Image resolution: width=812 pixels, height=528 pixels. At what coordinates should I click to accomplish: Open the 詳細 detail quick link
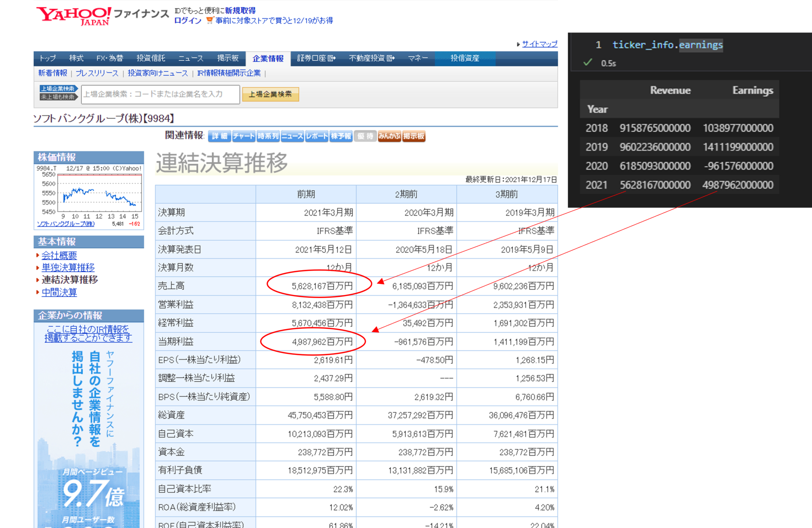[x=219, y=136]
